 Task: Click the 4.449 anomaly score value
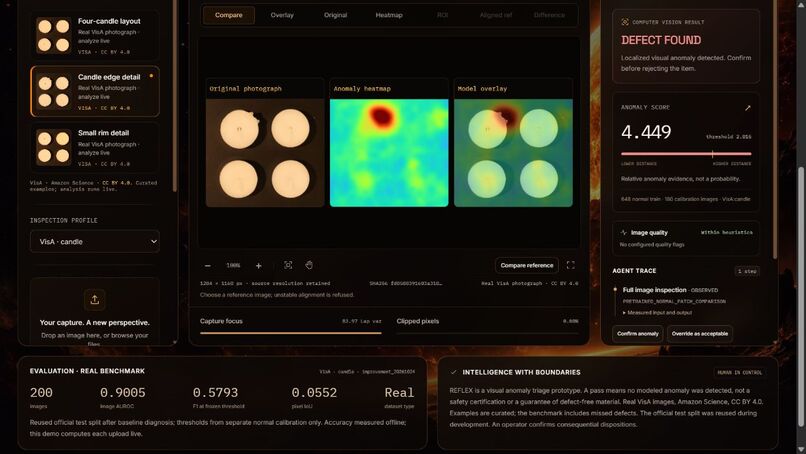tap(646, 132)
